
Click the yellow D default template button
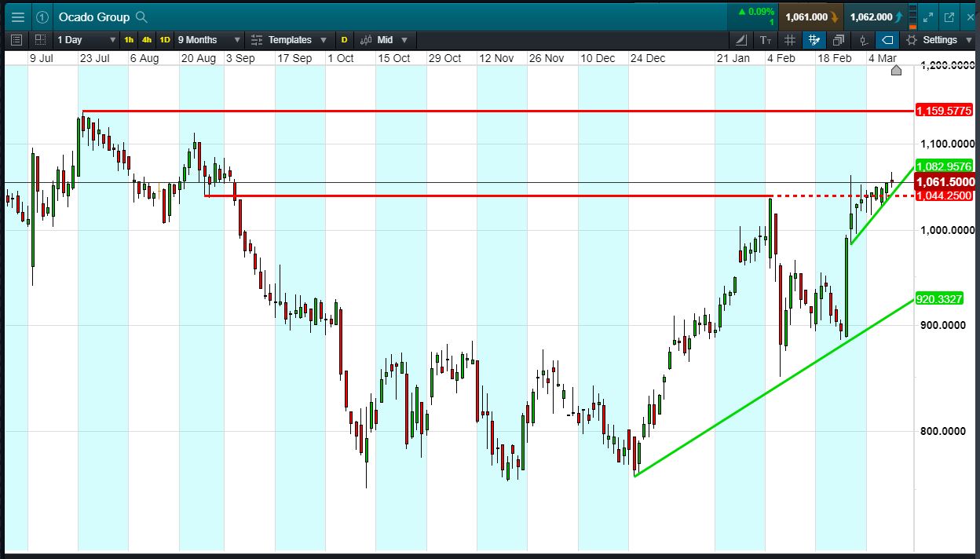coord(344,39)
